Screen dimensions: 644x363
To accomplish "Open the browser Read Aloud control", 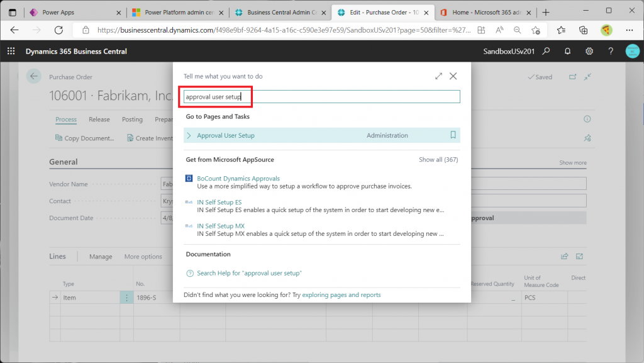I will coord(499,30).
